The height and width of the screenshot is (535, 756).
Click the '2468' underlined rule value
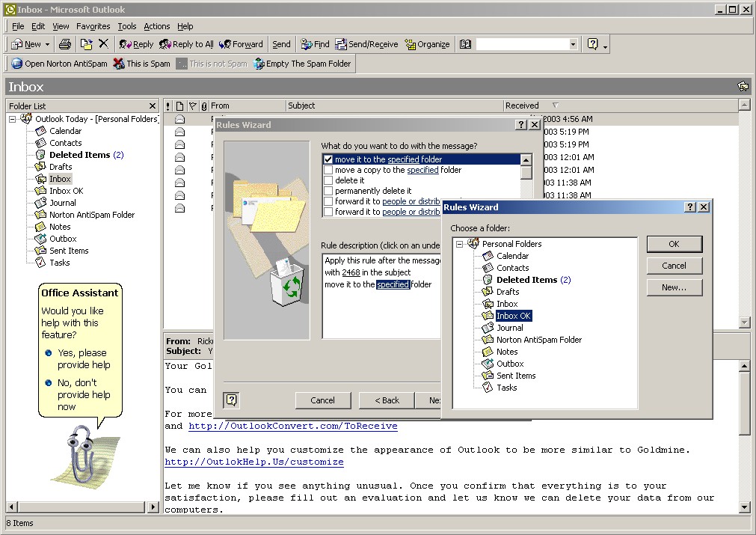[351, 272]
